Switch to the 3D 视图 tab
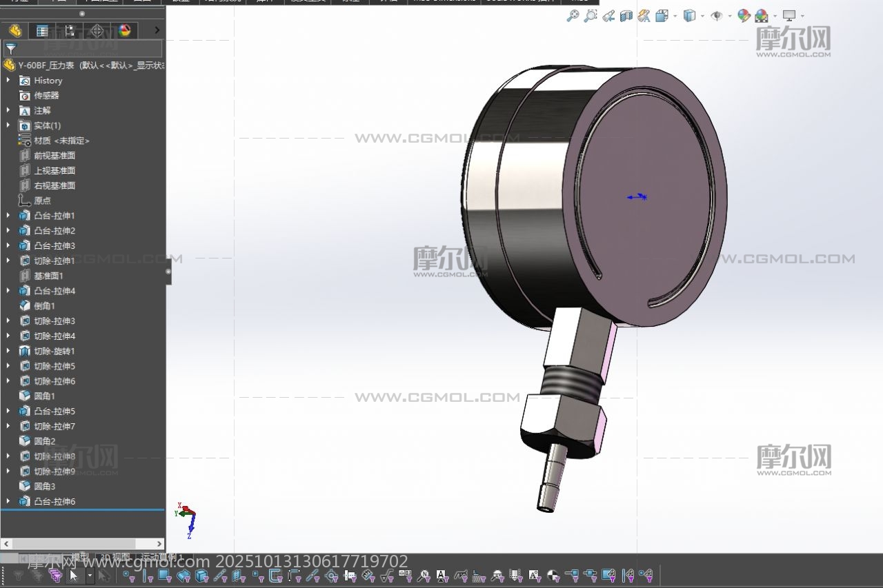This screenshot has width=883, height=588. click(115, 557)
